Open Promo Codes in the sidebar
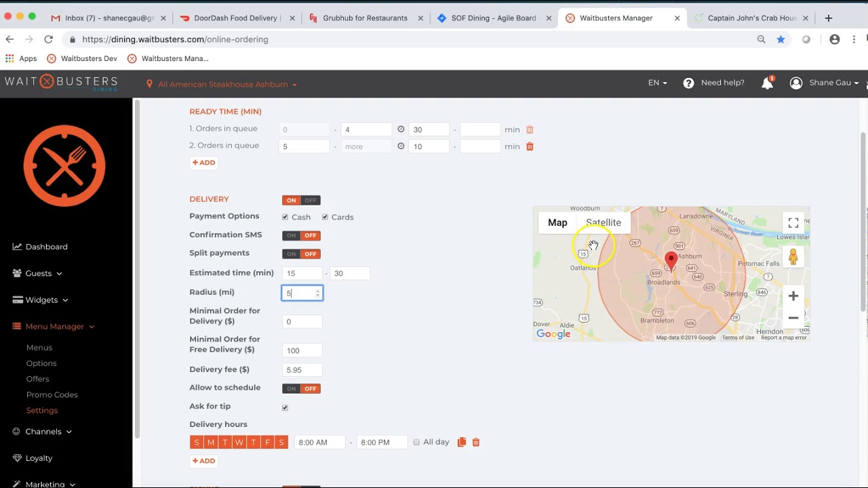The image size is (868, 488). [52, 394]
